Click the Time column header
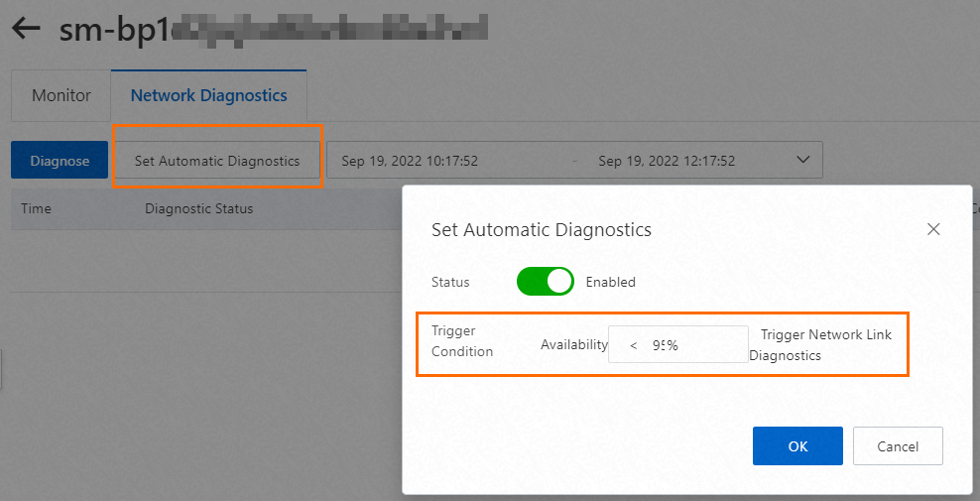 click(x=36, y=209)
